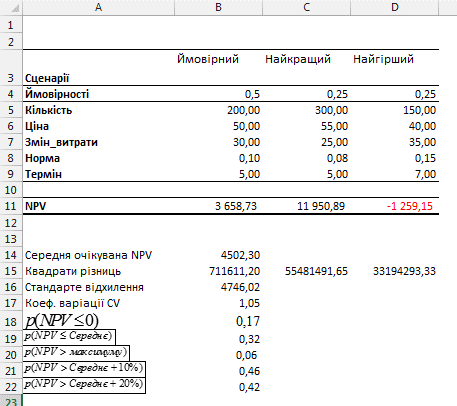Click standard deviation value 4746,02
This screenshot has height=406, width=457.
click(240, 287)
